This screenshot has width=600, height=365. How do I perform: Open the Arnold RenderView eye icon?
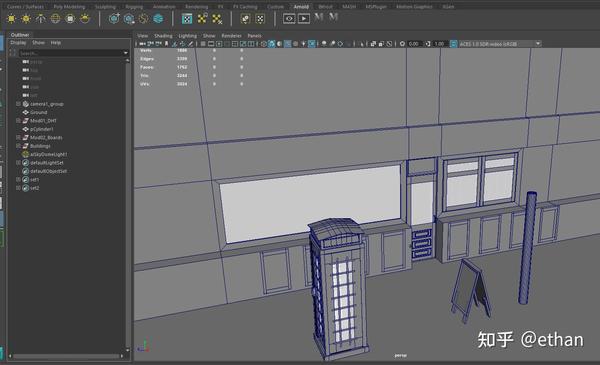[289, 18]
